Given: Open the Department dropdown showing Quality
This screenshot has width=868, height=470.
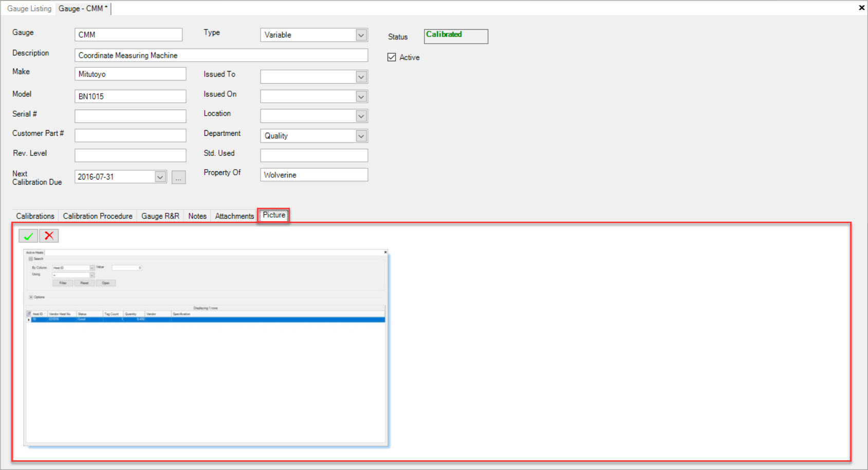Looking at the screenshot, I should pyautogui.click(x=361, y=136).
